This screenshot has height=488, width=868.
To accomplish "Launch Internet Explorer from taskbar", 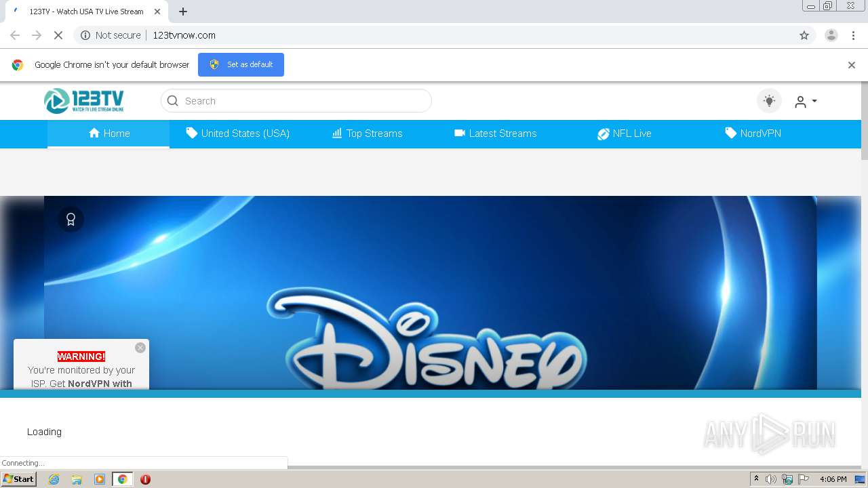I will coord(54,479).
